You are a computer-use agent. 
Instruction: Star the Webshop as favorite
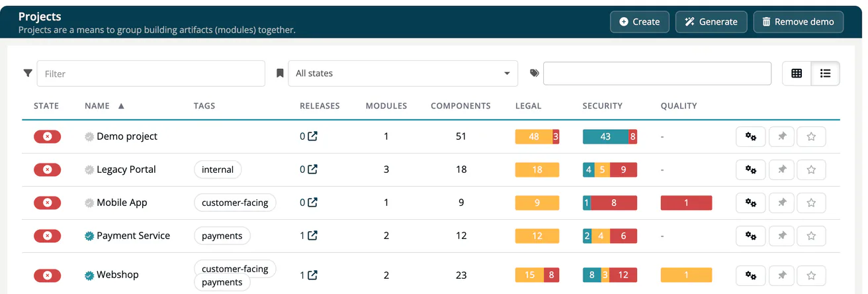(812, 275)
